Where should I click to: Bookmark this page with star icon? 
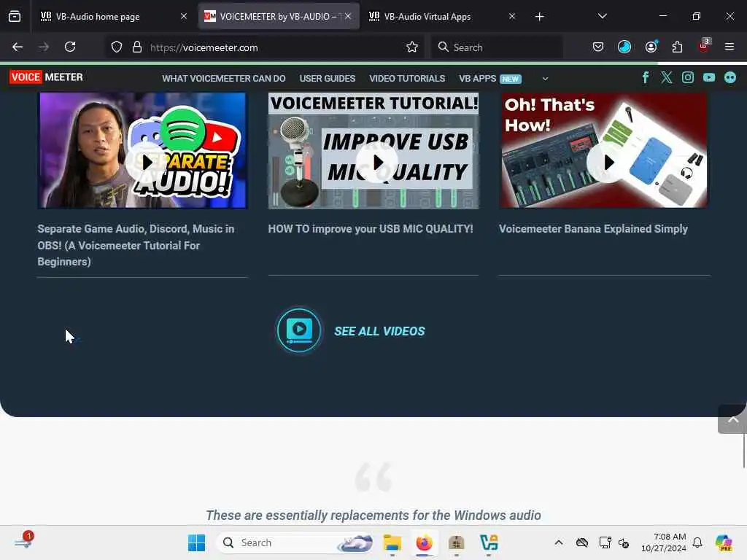click(x=412, y=47)
